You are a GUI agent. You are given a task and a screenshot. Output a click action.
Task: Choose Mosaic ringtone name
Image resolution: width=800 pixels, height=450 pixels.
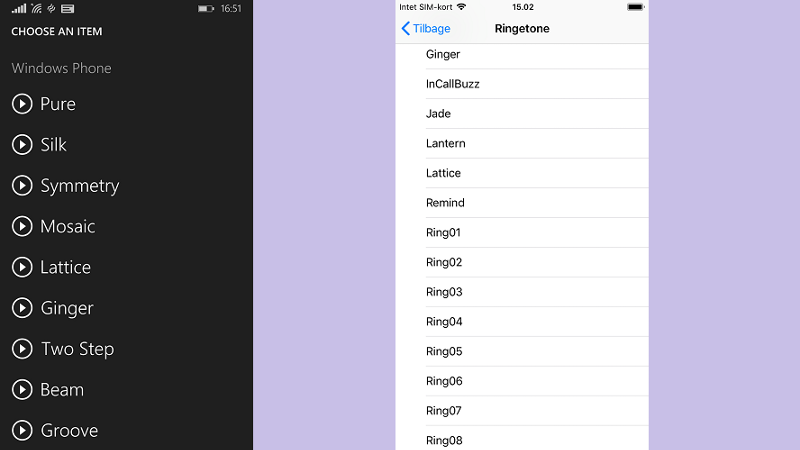68,227
